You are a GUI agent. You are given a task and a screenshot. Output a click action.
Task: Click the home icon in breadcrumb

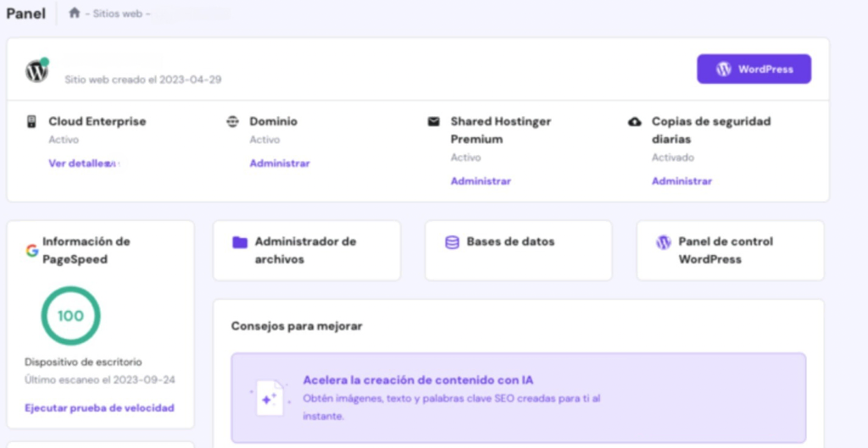(x=75, y=14)
